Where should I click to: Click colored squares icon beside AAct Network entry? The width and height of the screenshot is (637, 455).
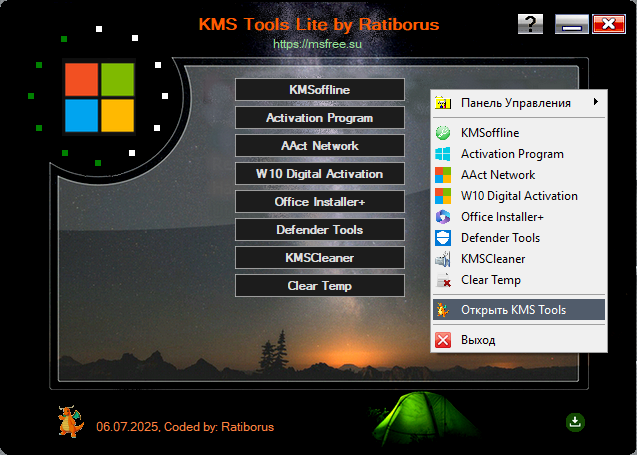coord(443,175)
